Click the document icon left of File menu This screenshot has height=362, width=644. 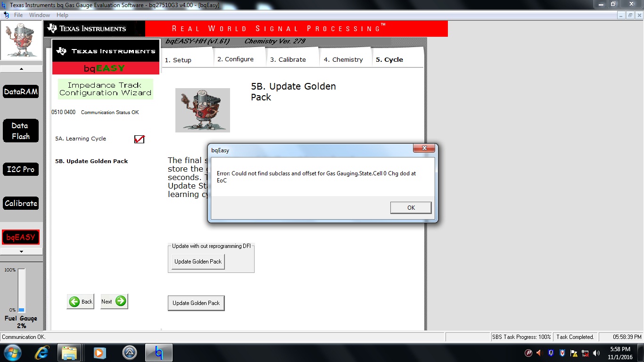click(6, 15)
